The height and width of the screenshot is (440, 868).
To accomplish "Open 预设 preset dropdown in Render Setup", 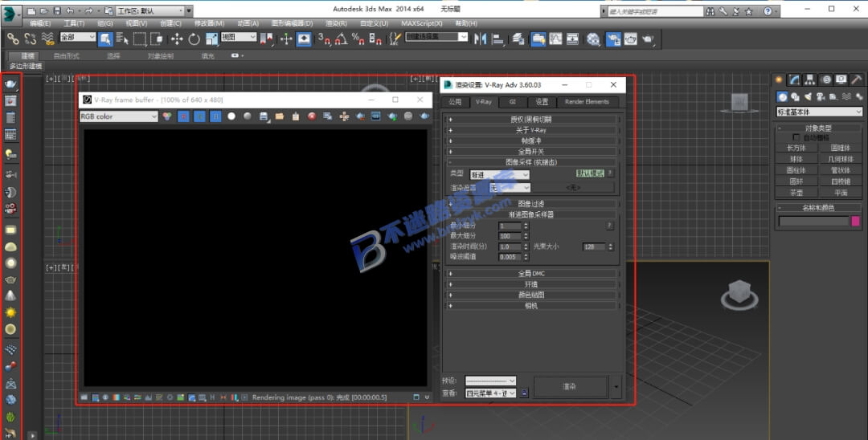I will 490,381.
